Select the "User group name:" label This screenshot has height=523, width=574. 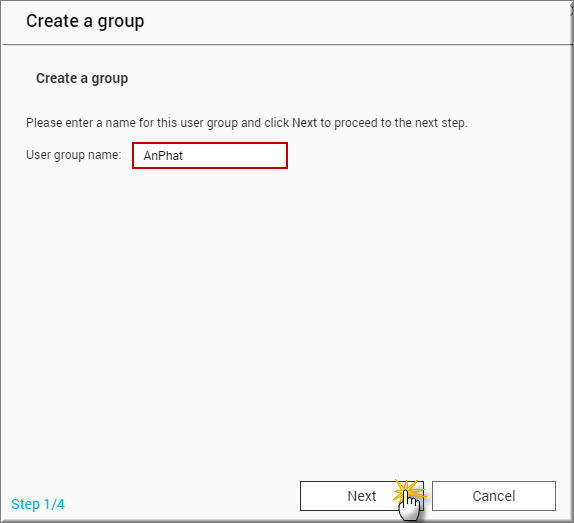74,155
